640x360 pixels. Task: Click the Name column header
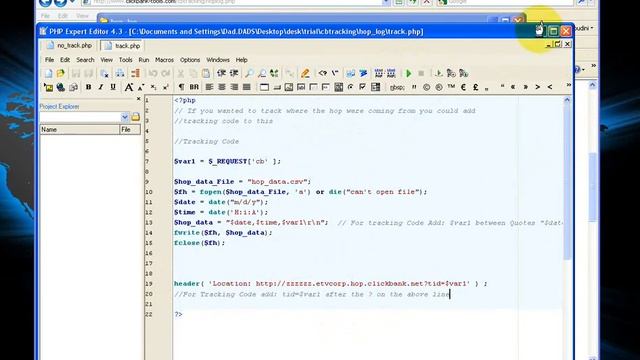(x=80, y=129)
